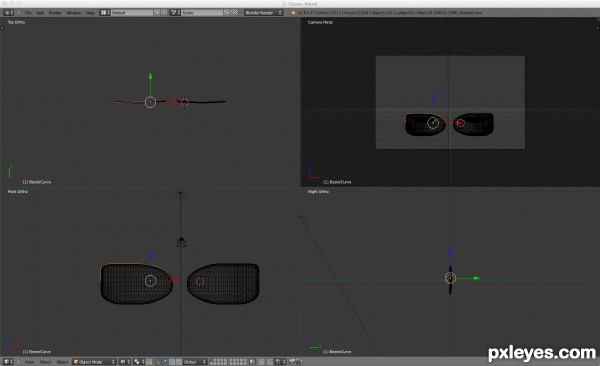
Task: Open the Window menu
Action: click(74, 13)
